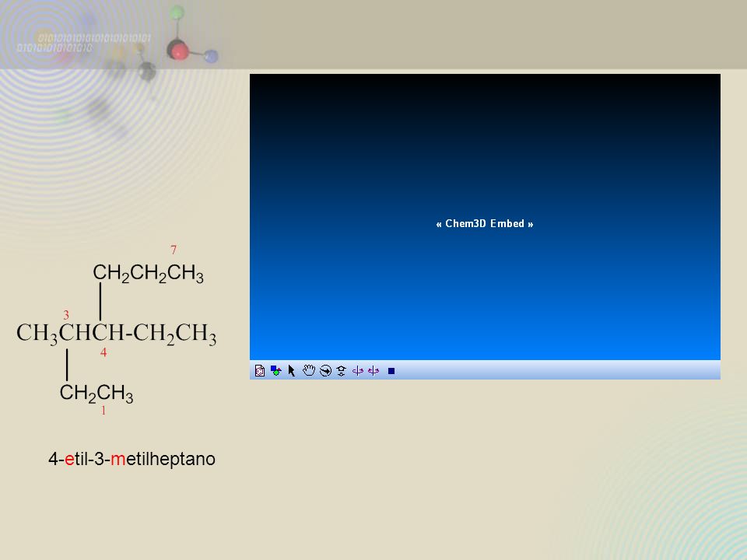Click the red carbon number 3 label
The height and width of the screenshot is (560, 747).
point(66,315)
